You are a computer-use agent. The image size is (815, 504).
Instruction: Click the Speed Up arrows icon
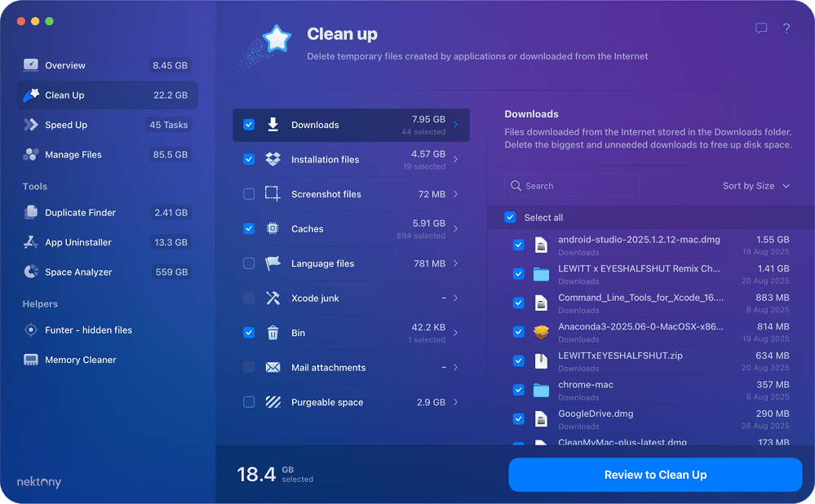(x=31, y=125)
